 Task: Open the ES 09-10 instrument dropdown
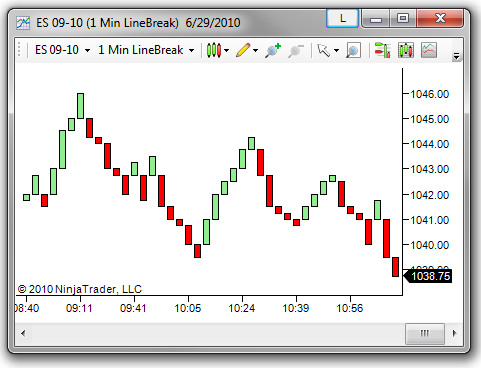tap(62, 50)
